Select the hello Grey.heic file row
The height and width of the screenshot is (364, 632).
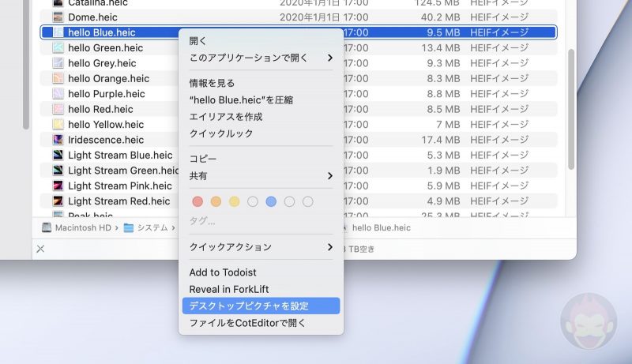299,63
